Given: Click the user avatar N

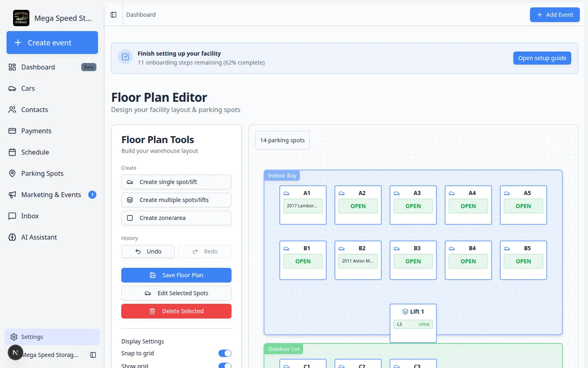Looking at the screenshot, I should coord(16,352).
